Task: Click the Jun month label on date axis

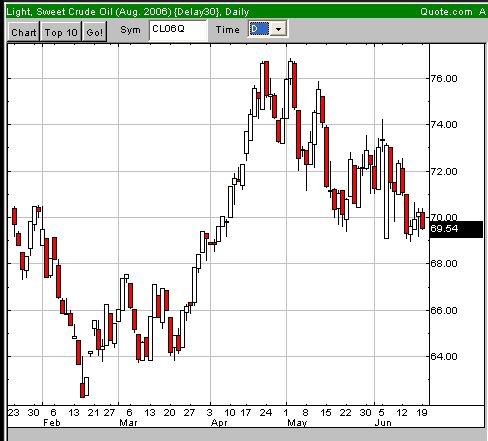Action: pos(383,423)
